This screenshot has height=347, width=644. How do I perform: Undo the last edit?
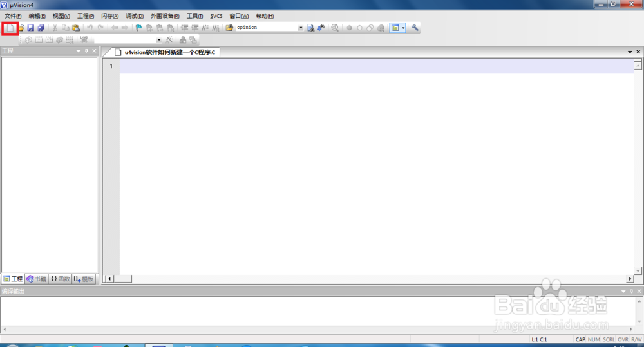click(x=90, y=28)
